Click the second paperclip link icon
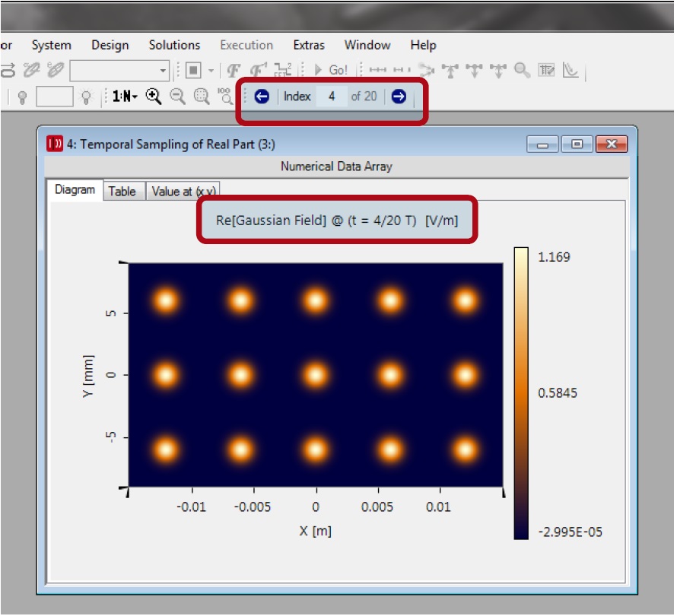This screenshot has height=616, width=677. [x=56, y=69]
